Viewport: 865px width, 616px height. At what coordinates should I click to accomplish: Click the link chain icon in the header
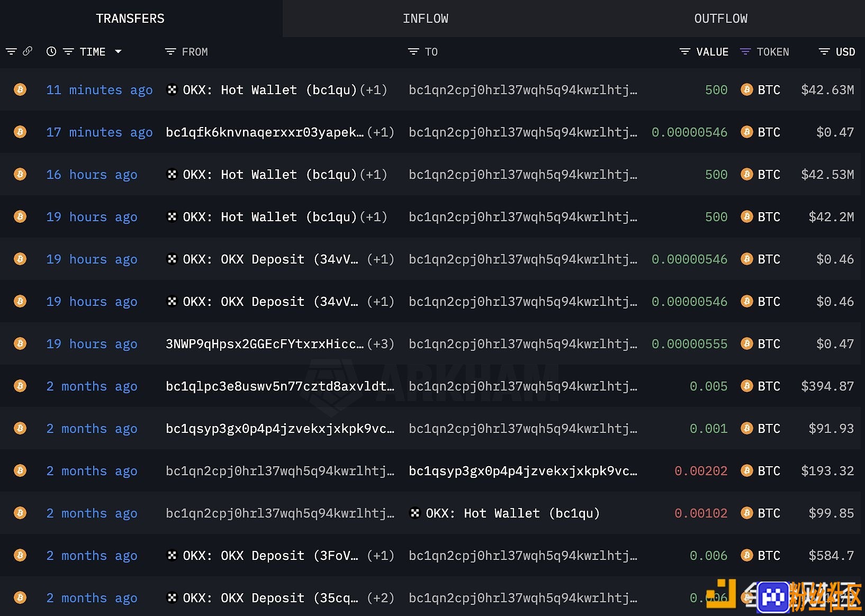[x=28, y=51]
